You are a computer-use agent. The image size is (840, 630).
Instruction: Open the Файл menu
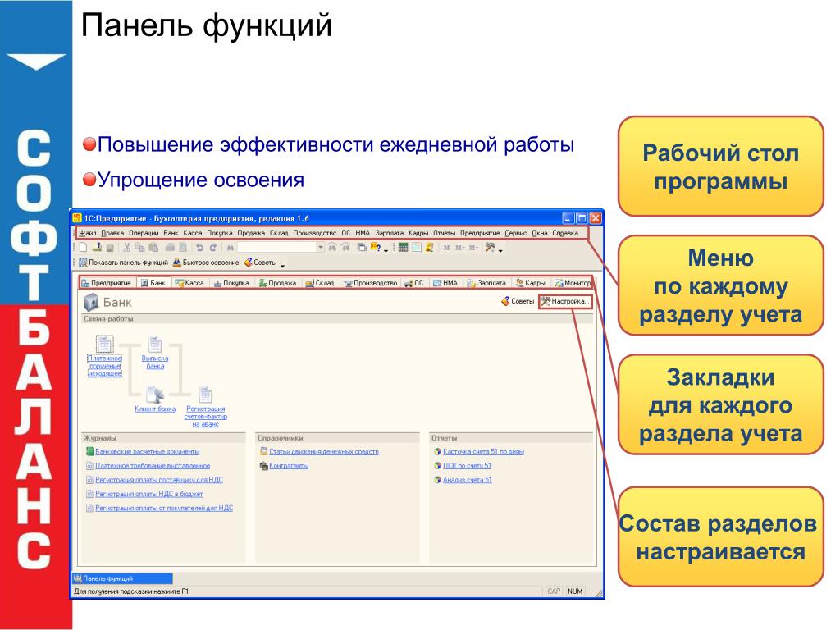[x=88, y=233]
